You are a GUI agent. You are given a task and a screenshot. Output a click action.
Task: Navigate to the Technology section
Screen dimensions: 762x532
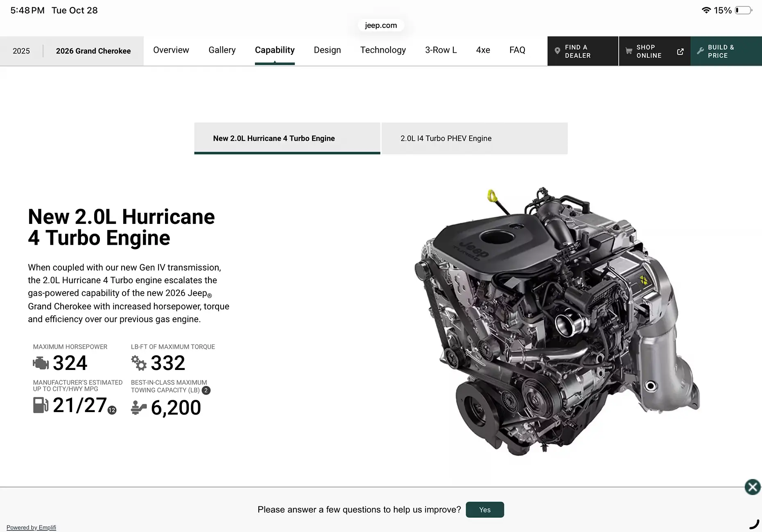(383, 50)
